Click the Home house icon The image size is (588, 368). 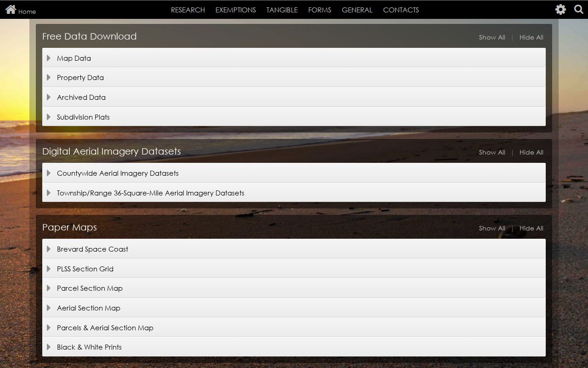click(x=11, y=9)
